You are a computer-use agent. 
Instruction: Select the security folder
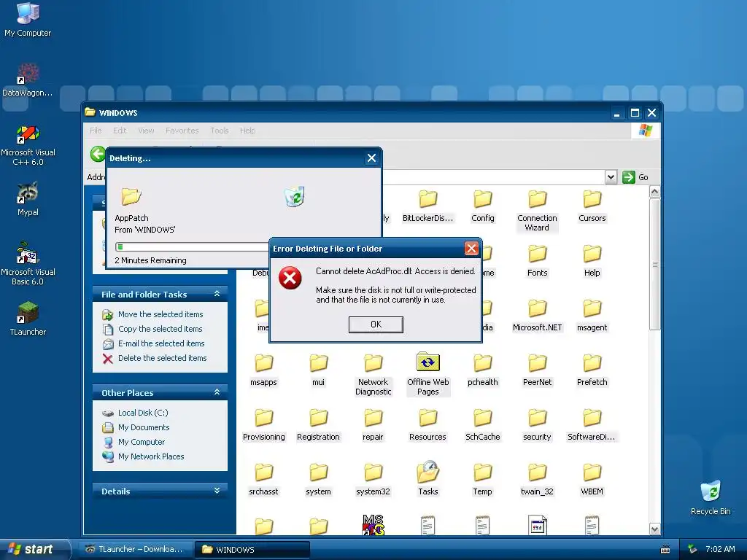pyautogui.click(x=538, y=425)
